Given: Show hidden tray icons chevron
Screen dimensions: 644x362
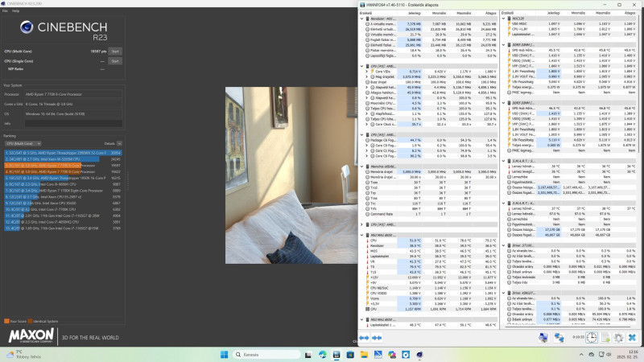Looking at the screenshot, I should (581, 355).
